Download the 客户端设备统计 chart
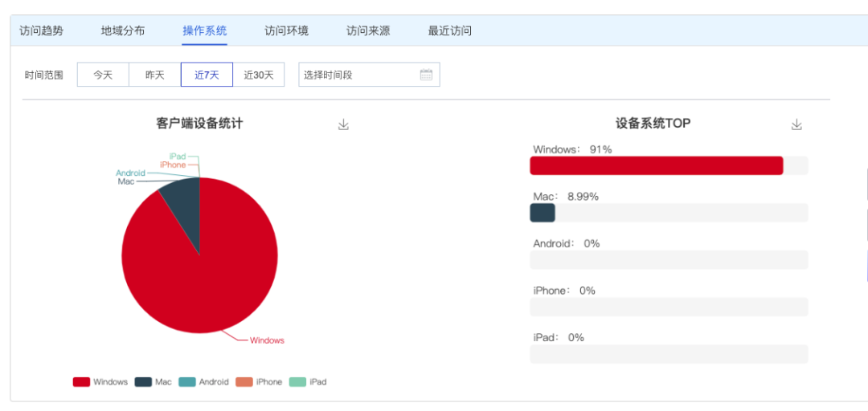868x411 pixels. click(x=343, y=124)
